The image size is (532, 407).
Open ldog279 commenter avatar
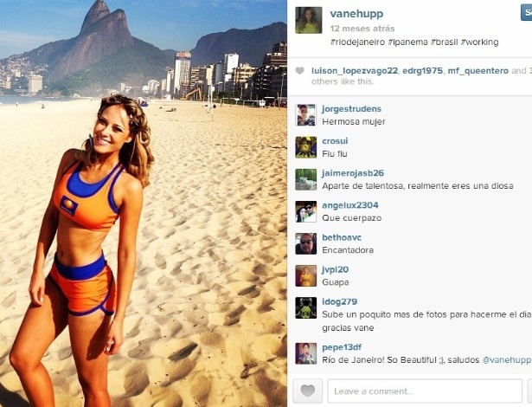click(x=305, y=307)
